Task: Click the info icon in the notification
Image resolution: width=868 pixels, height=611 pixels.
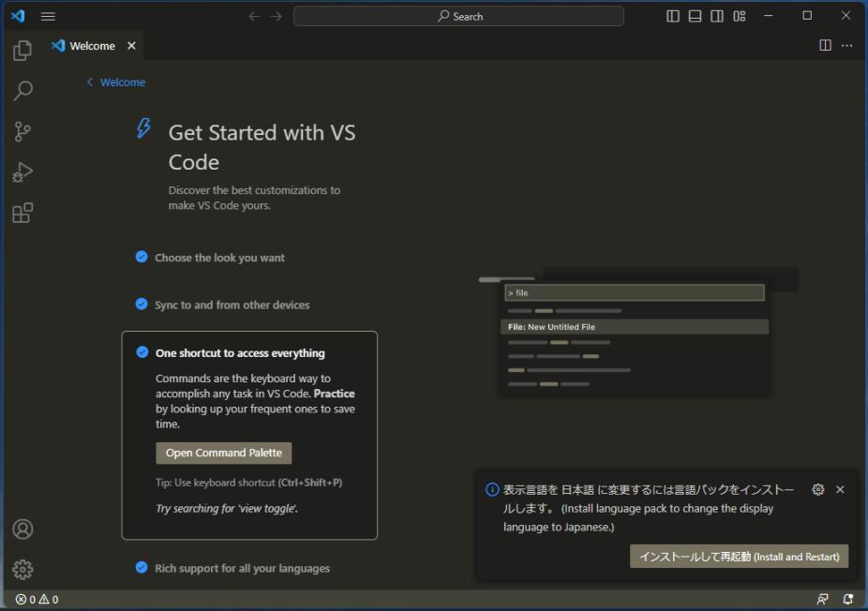Action: coord(491,489)
